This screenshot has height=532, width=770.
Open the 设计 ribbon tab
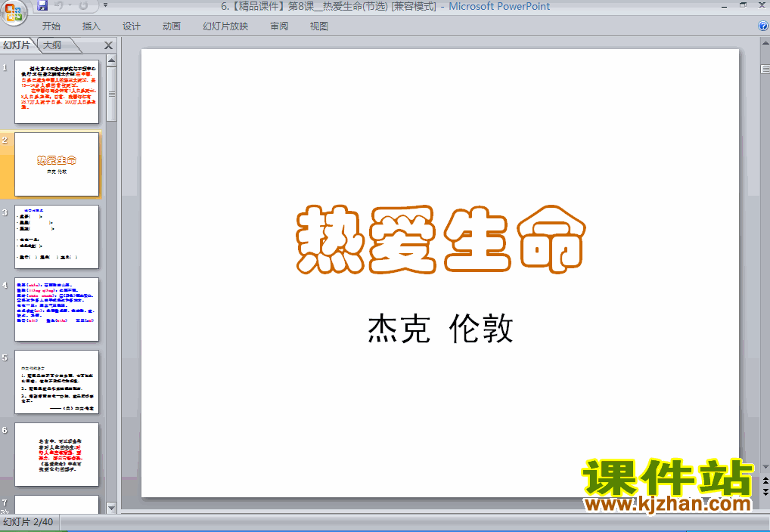132,26
